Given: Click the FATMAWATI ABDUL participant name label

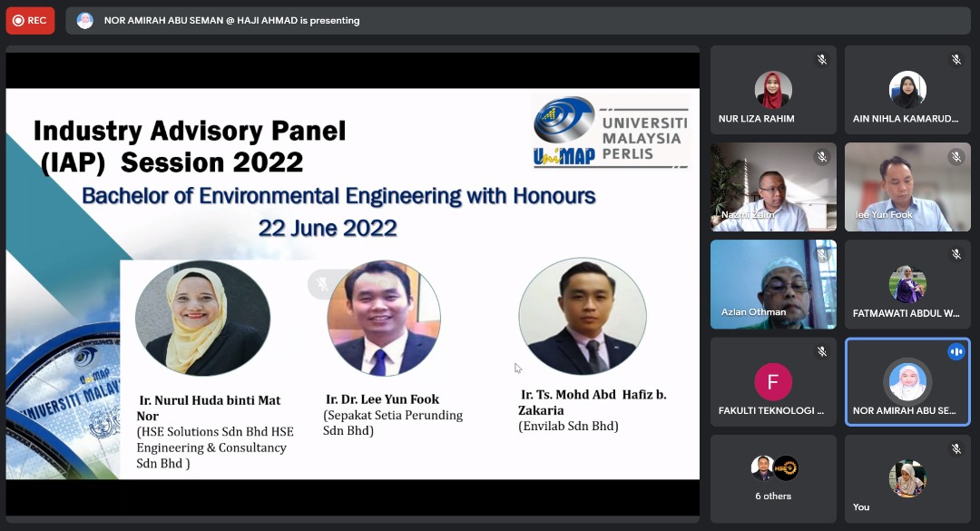Looking at the screenshot, I should point(906,313).
